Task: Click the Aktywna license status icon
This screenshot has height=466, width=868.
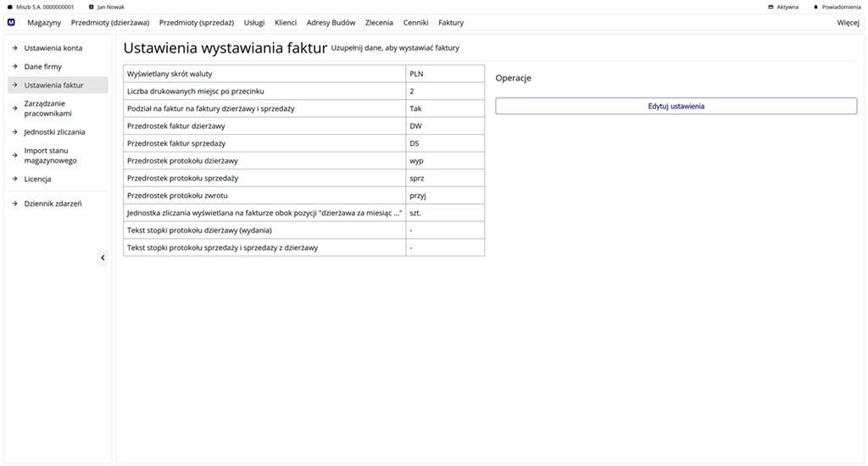Action: tap(771, 7)
